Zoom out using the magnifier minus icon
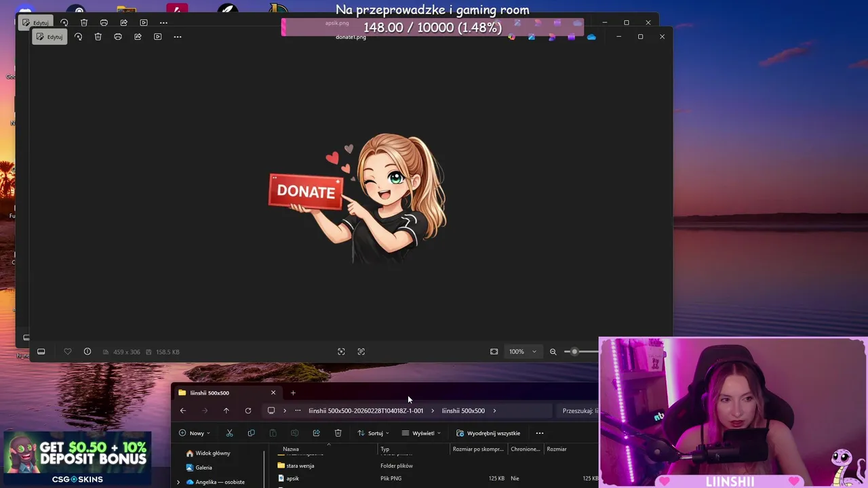This screenshot has height=488, width=868. 553,352
